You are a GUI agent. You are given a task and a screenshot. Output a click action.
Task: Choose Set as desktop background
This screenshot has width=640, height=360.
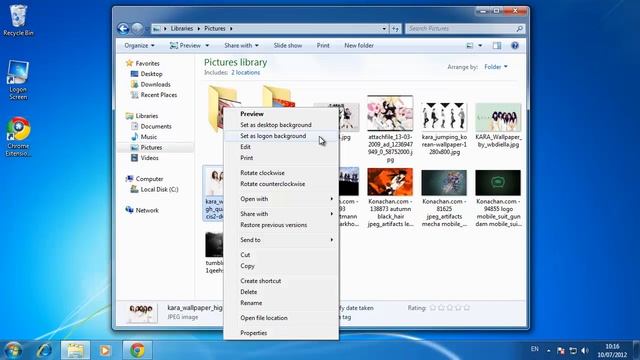tap(281, 125)
